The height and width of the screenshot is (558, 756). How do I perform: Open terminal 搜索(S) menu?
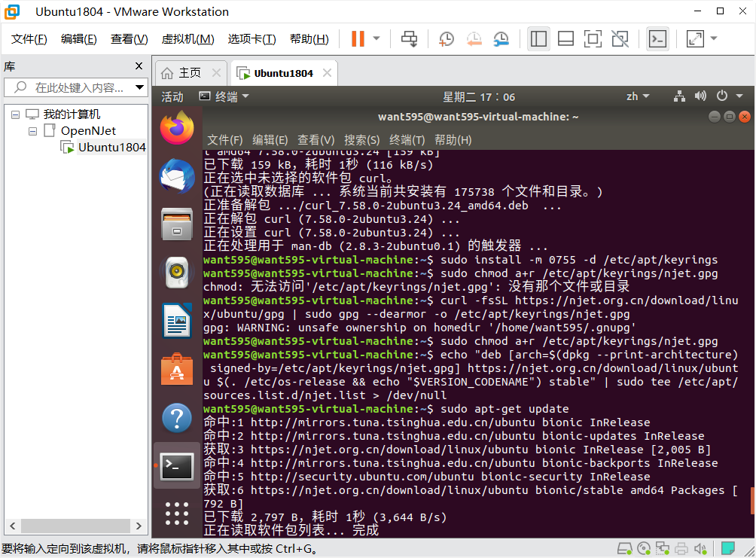(361, 140)
